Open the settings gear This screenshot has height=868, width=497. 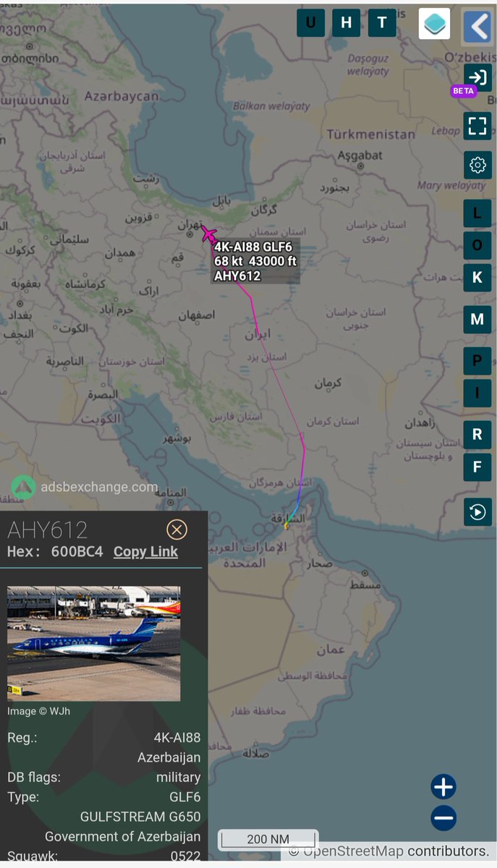[x=477, y=165]
